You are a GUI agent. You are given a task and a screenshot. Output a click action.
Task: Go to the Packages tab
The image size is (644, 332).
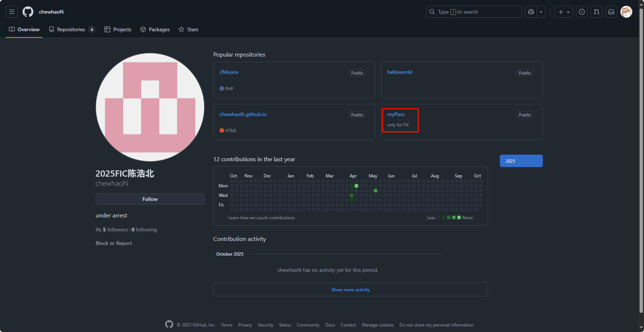[155, 29]
